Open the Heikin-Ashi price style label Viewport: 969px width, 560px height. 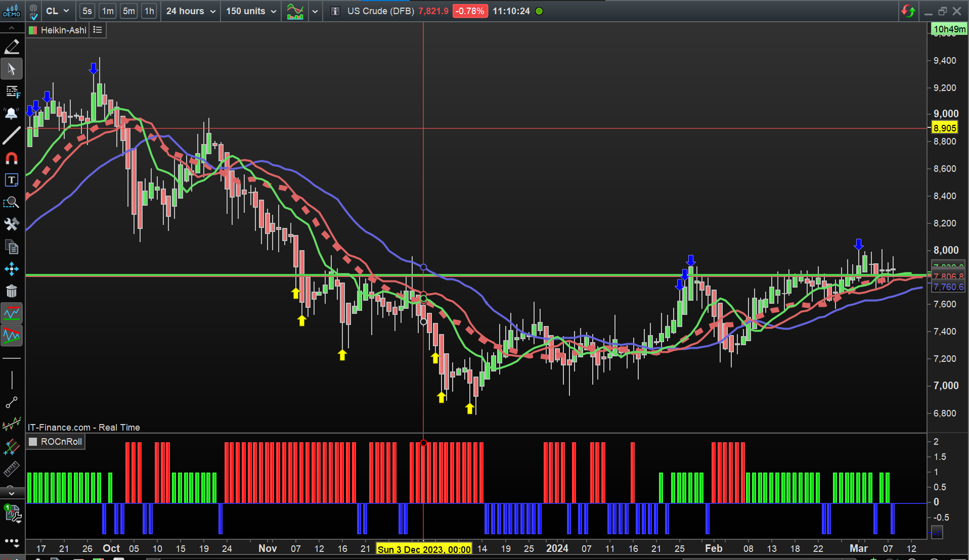(64, 30)
